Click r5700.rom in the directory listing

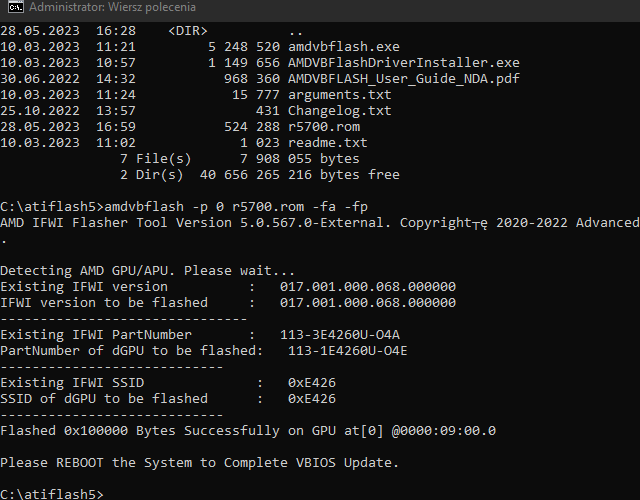(x=324, y=127)
